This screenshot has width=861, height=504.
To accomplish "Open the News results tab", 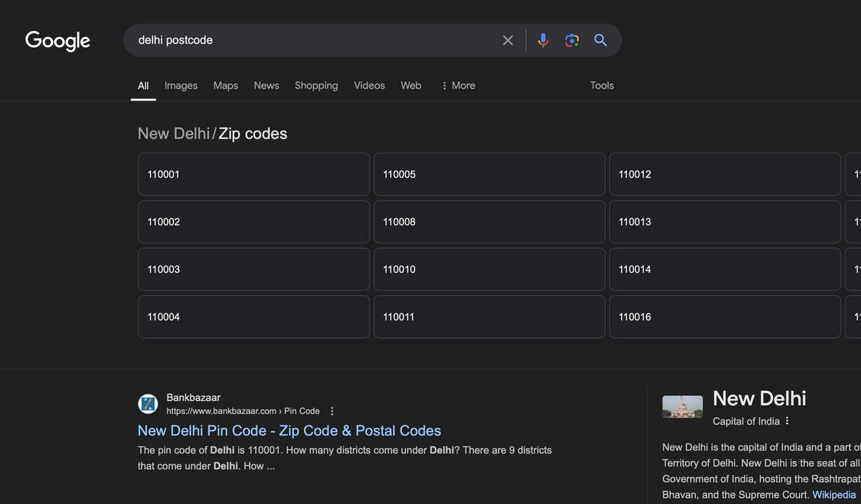I will click(266, 85).
